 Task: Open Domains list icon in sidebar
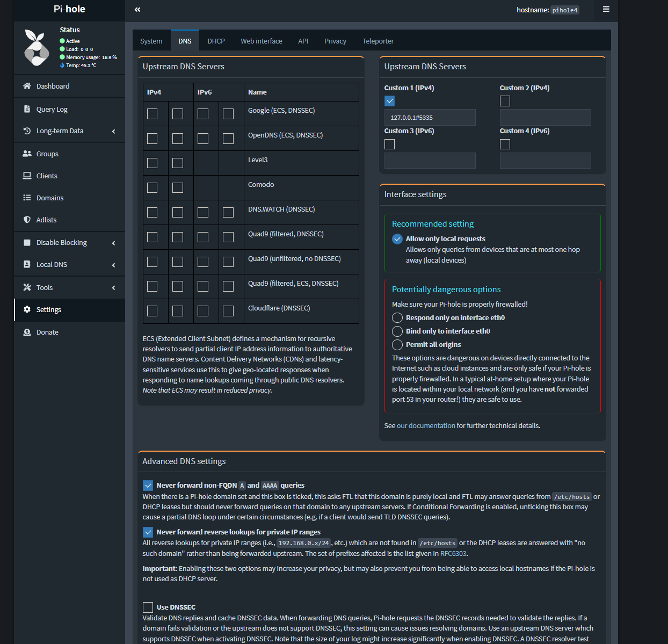tap(27, 198)
